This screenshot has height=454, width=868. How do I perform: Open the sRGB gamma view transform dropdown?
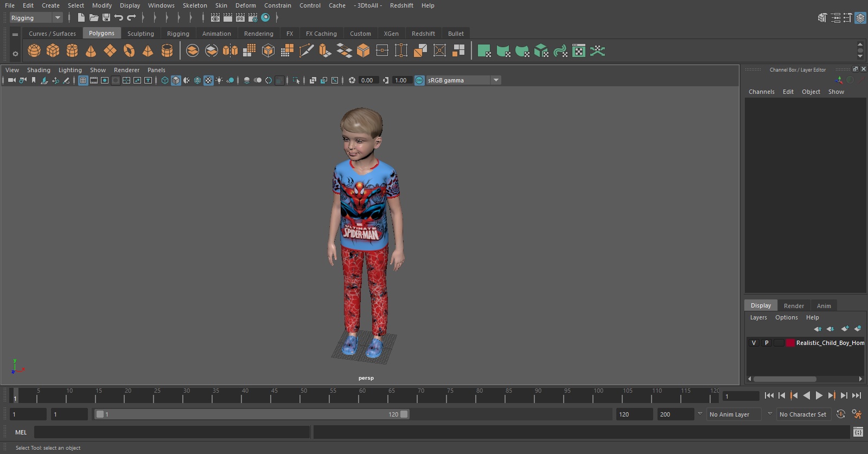[463, 80]
